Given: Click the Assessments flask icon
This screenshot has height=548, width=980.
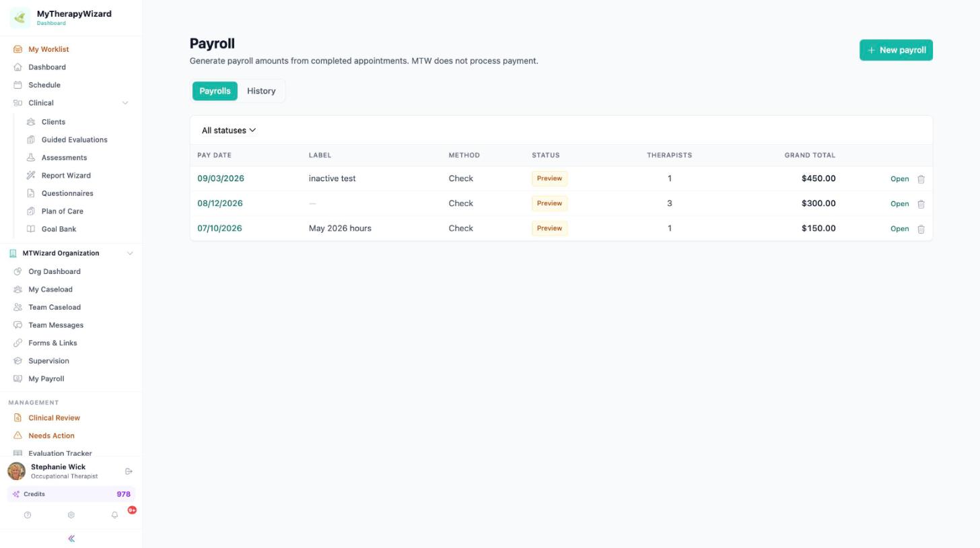Looking at the screenshot, I should click(31, 158).
